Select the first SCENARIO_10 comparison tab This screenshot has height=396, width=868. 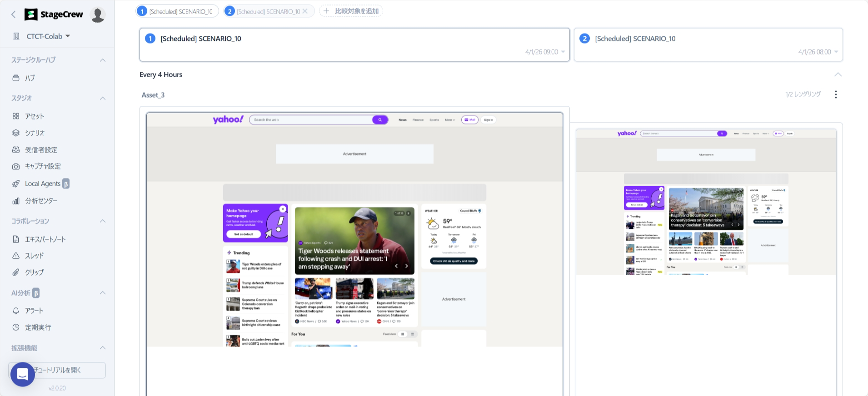(177, 11)
